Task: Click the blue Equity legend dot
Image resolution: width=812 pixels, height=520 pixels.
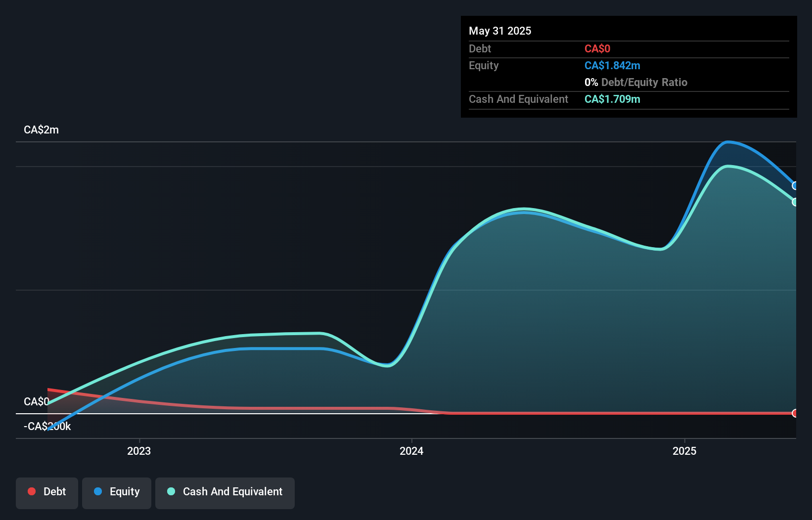Action: (x=98, y=491)
